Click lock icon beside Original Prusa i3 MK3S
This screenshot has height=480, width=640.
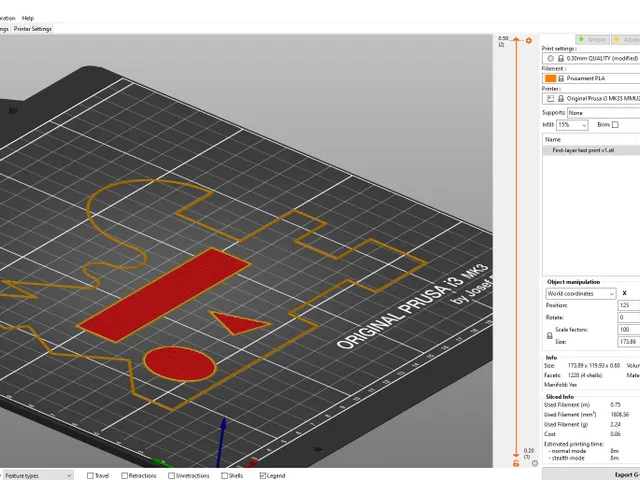pyautogui.click(x=561, y=98)
